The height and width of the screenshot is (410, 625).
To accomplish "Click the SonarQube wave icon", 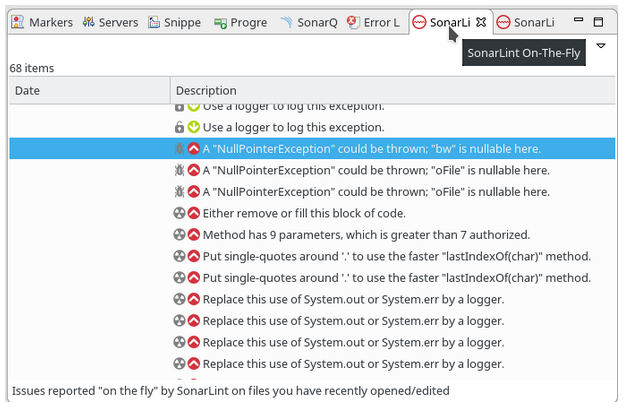I will point(286,22).
